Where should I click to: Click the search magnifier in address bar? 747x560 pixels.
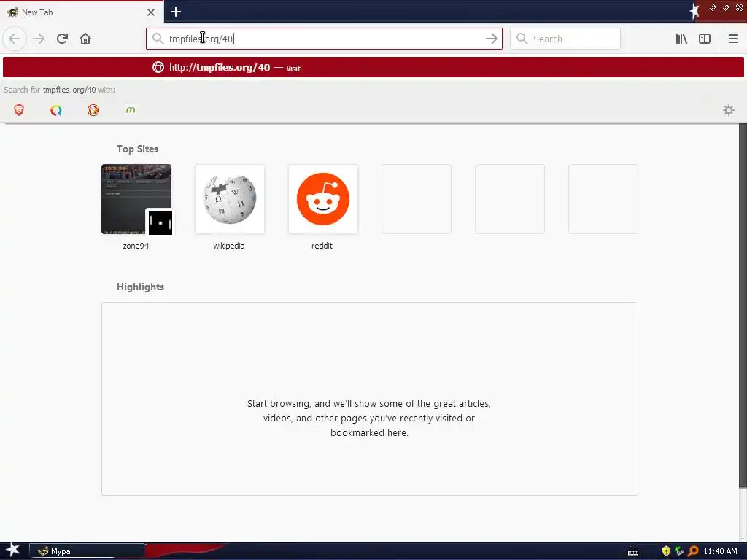coord(158,39)
